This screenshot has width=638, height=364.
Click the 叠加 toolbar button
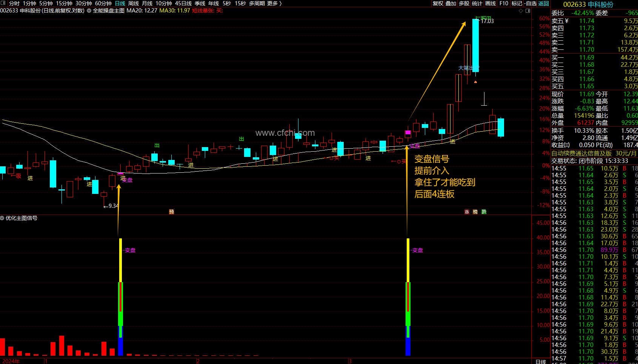point(451,3)
